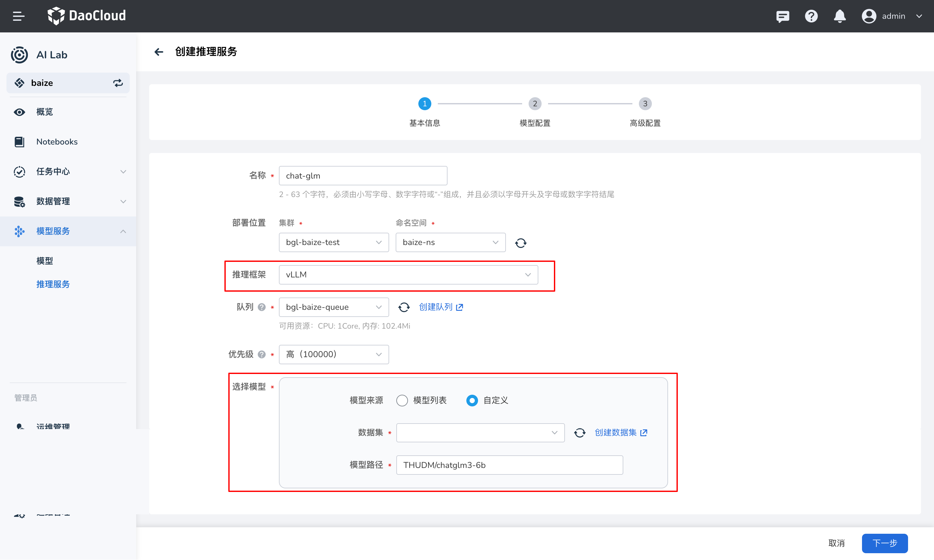
Task: Refresh the namespace list icon
Action: click(521, 243)
